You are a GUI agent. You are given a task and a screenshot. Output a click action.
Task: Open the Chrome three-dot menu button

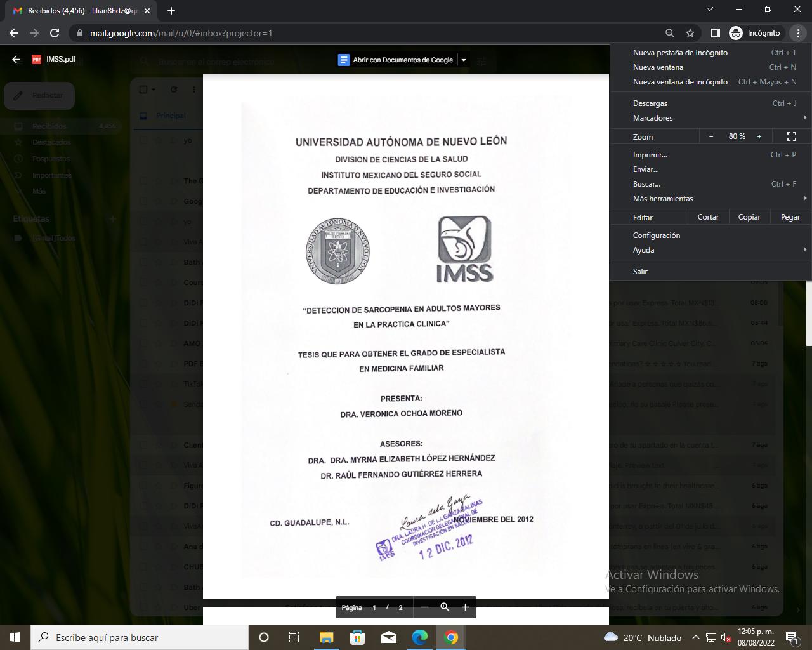click(799, 33)
